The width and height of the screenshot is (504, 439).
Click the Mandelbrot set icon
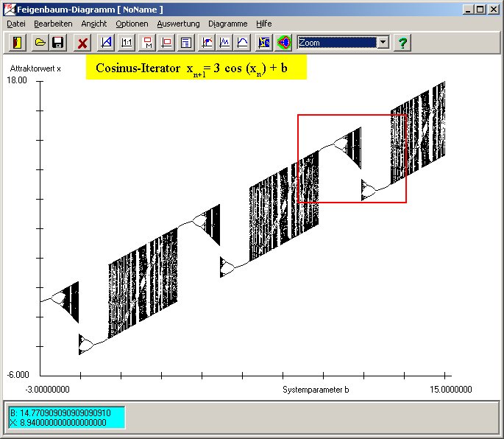click(x=283, y=43)
